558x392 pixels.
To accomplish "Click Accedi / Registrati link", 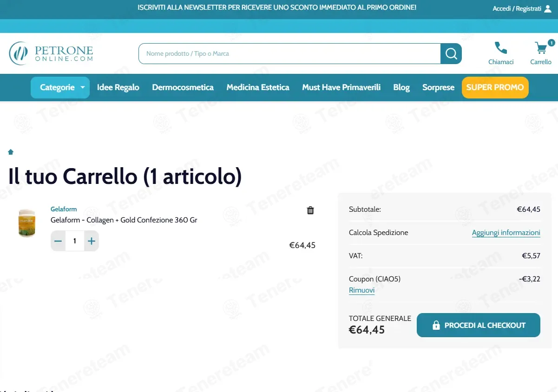I will click(517, 8).
